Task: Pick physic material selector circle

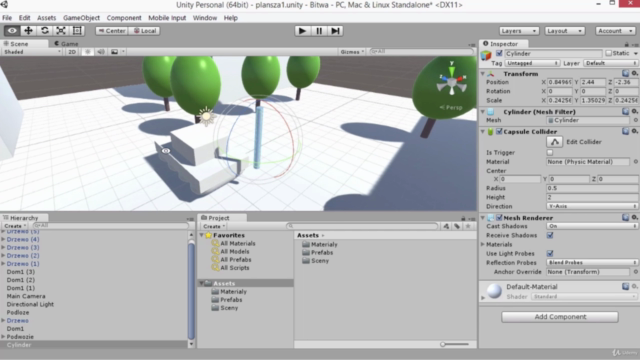Action: point(636,162)
